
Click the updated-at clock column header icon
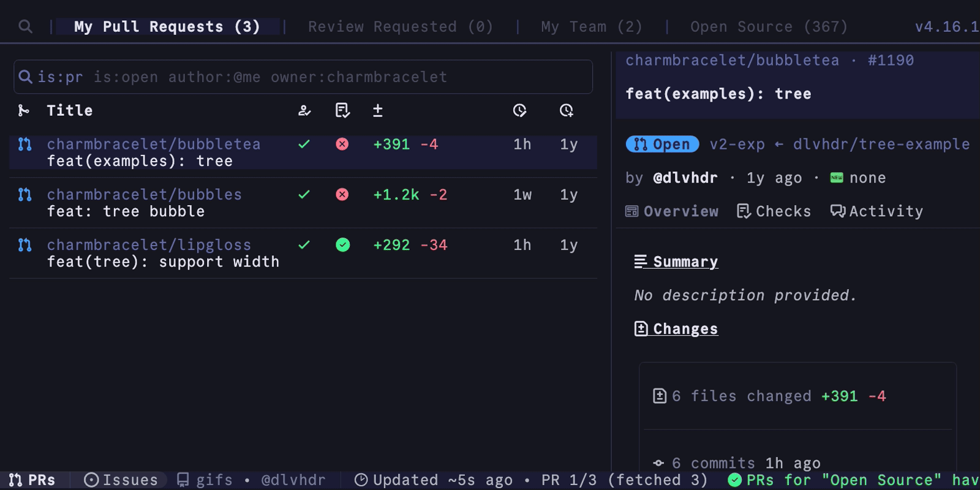(519, 110)
